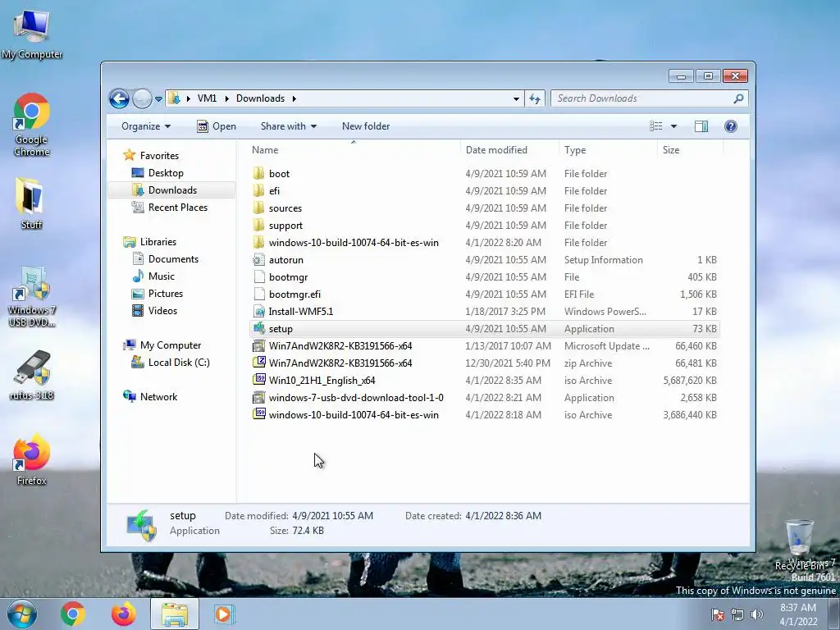Viewport: 840px width, 630px height.
Task: Click the Forward navigation arrow in Explorer
Action: click(x=142, y=98)
